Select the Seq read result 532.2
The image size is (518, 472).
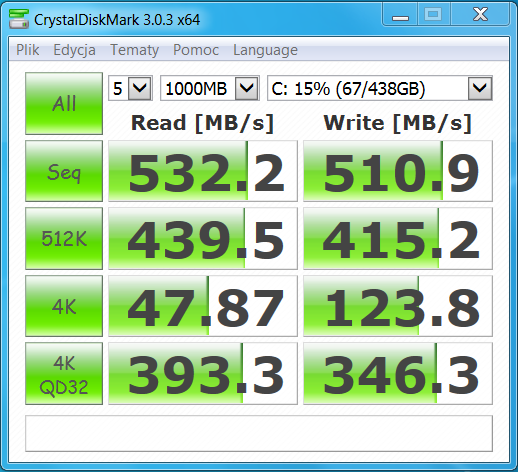203,171
